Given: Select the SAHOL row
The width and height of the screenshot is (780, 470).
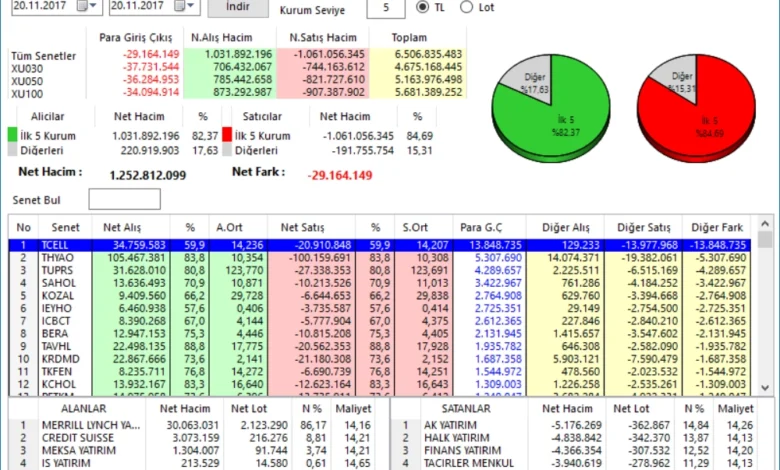Looking at the screenshot, I should [x=380, y=283].
